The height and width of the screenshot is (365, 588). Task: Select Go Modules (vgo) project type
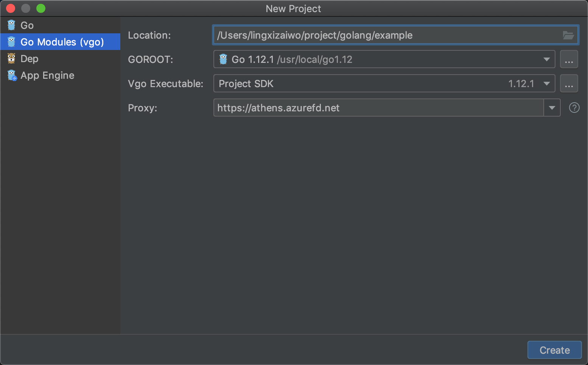pos(62,42)
